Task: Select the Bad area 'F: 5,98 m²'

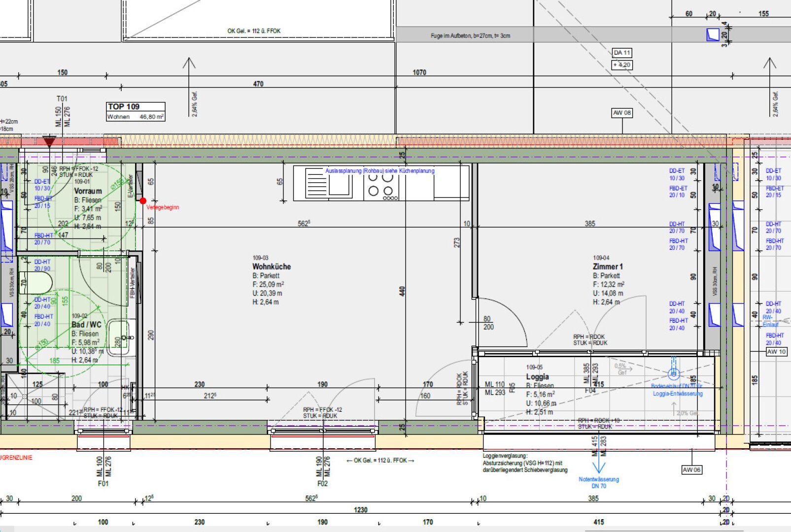Action: coord(86,342)
